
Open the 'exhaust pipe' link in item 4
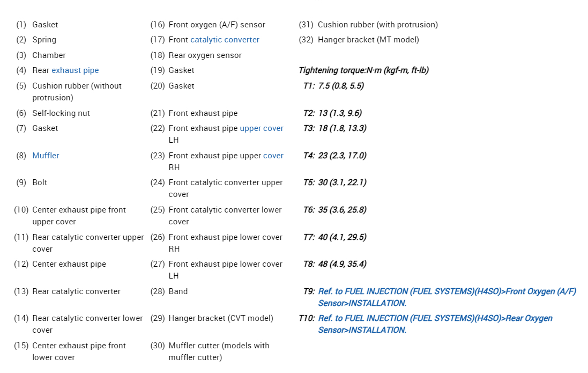(75, 70)
